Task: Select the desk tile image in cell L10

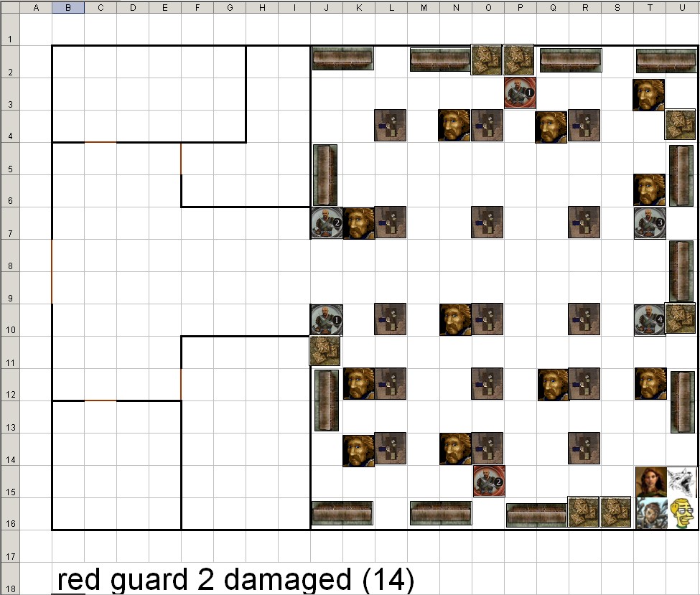Action: click(390, 319)
